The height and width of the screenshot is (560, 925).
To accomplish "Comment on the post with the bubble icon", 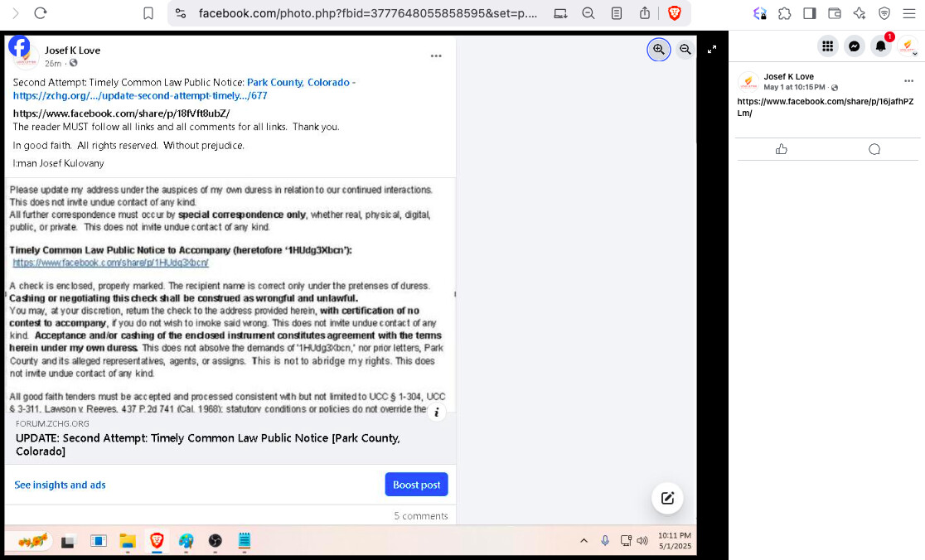I will coord(874,149).
